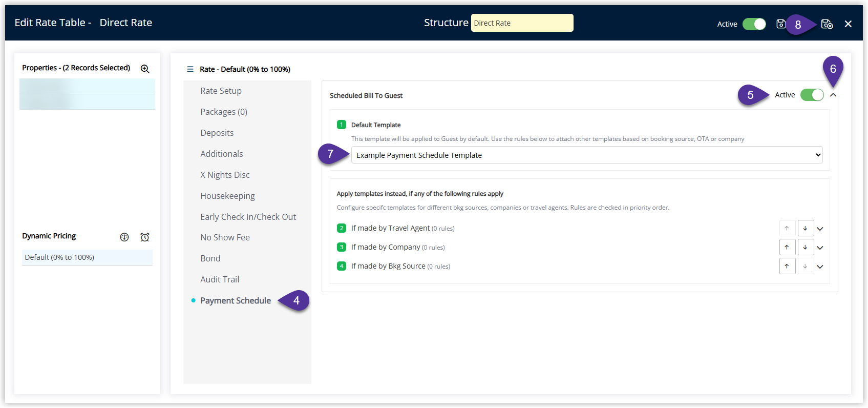
Task: Select No Show Fee item
Action: (x=225, y=237)
